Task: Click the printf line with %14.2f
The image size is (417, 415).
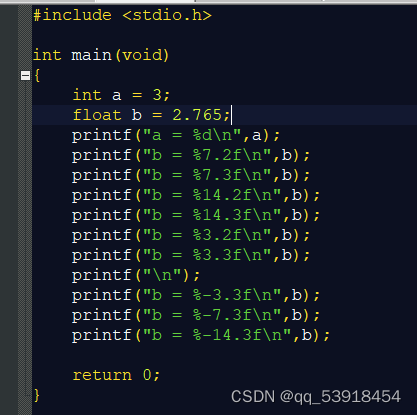Action: [x=196, y=195]
